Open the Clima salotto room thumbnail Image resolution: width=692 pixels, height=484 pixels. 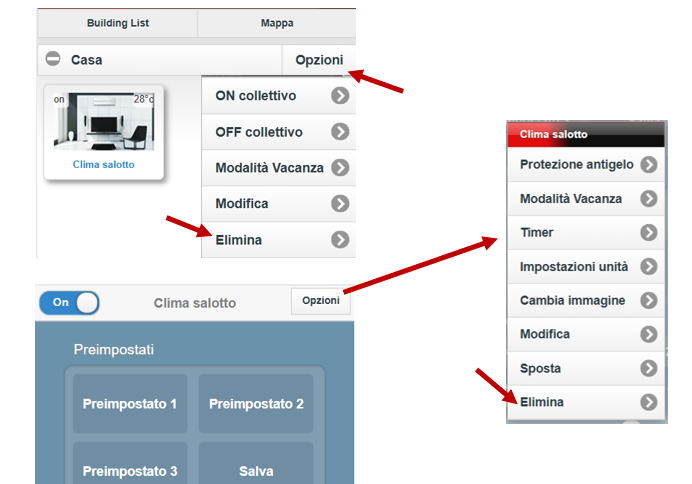click(104, 132)
